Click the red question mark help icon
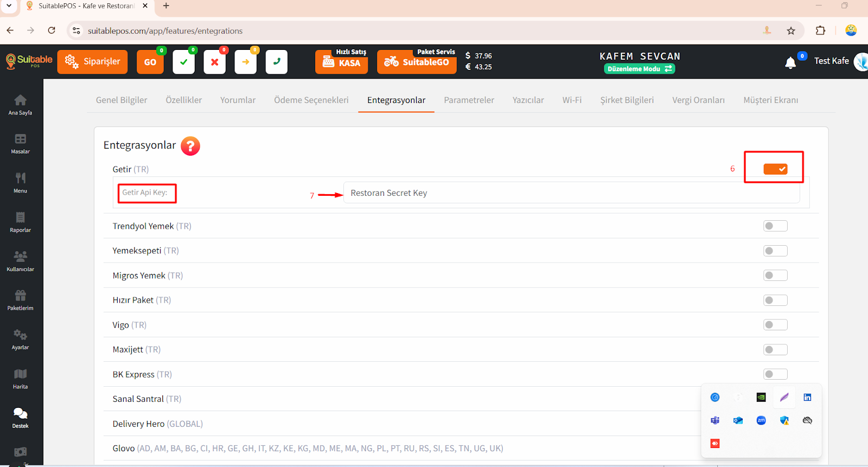Screen dimensions: 868x467 tap(190, 146)
